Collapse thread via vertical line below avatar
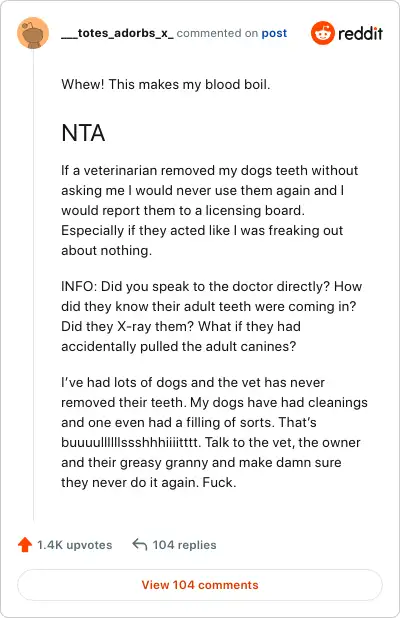Image resolution: width=400 pixels, height=618 pixels. (33, 285)
